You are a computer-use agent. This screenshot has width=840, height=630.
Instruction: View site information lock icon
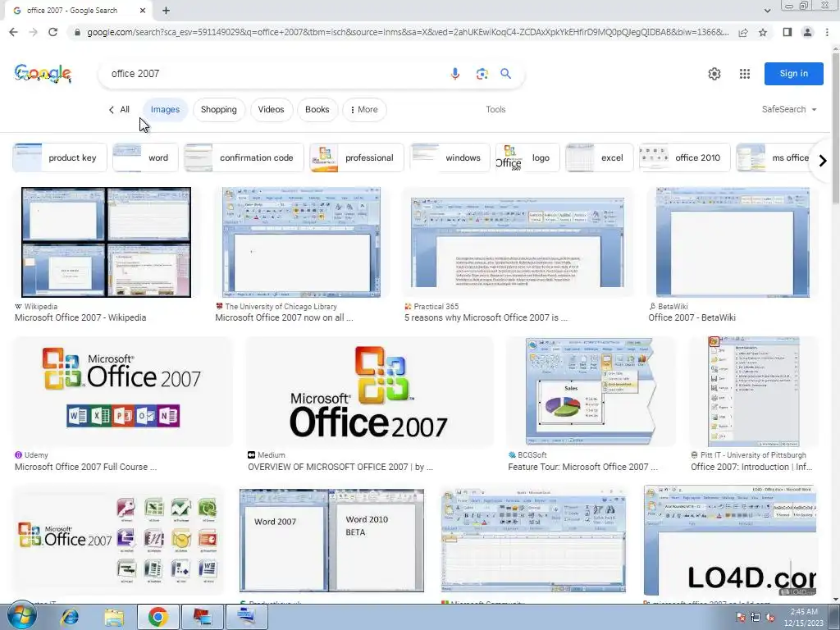point(77,32)
